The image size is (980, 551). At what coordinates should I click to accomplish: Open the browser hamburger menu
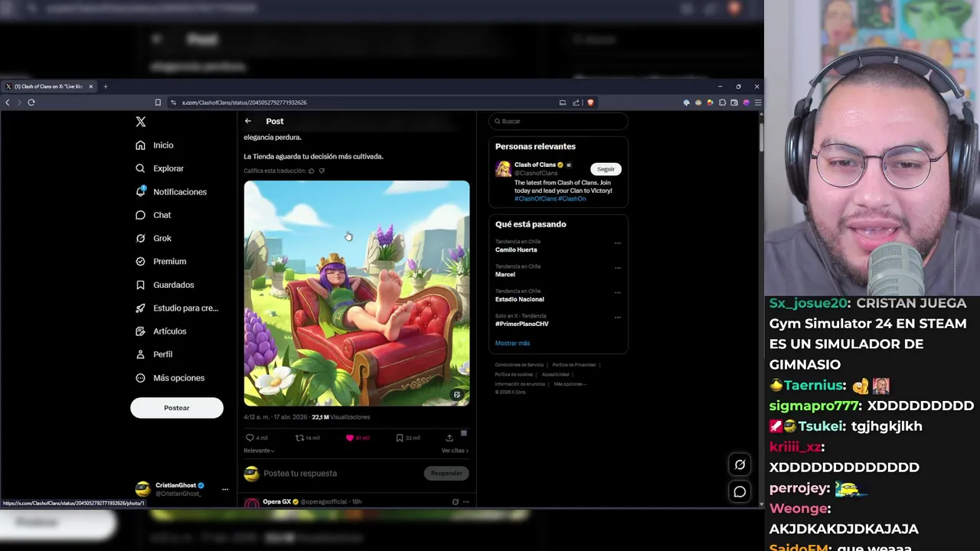point(758,103)
